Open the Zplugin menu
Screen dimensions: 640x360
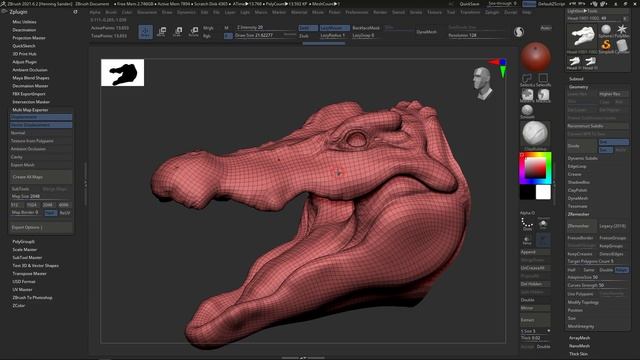pos(492,12)
